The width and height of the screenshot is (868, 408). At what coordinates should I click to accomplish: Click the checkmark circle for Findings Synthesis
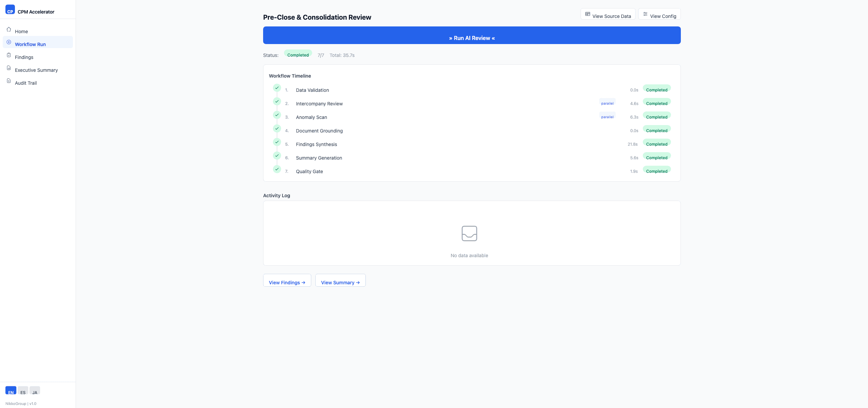coord(277,142)
